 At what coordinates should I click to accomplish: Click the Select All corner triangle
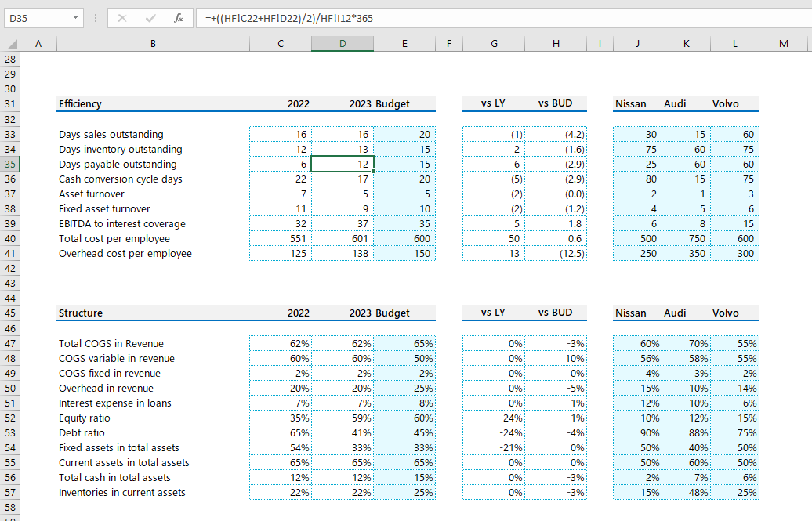click(x=9, y=45)
